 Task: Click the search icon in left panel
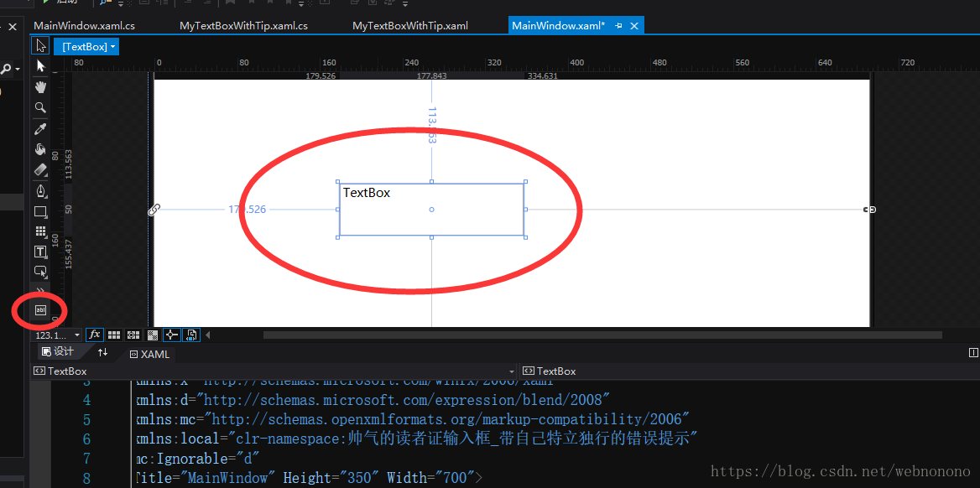click(x=6, y=69)
